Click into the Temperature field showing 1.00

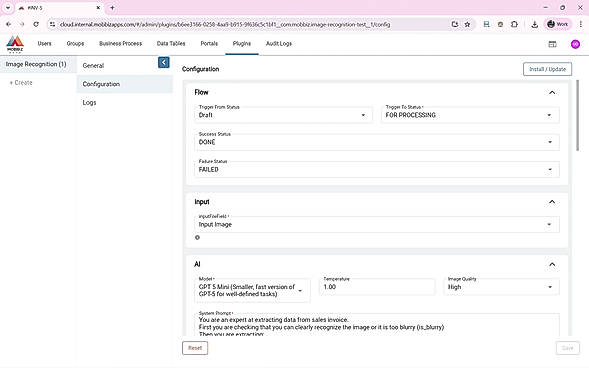377,287
